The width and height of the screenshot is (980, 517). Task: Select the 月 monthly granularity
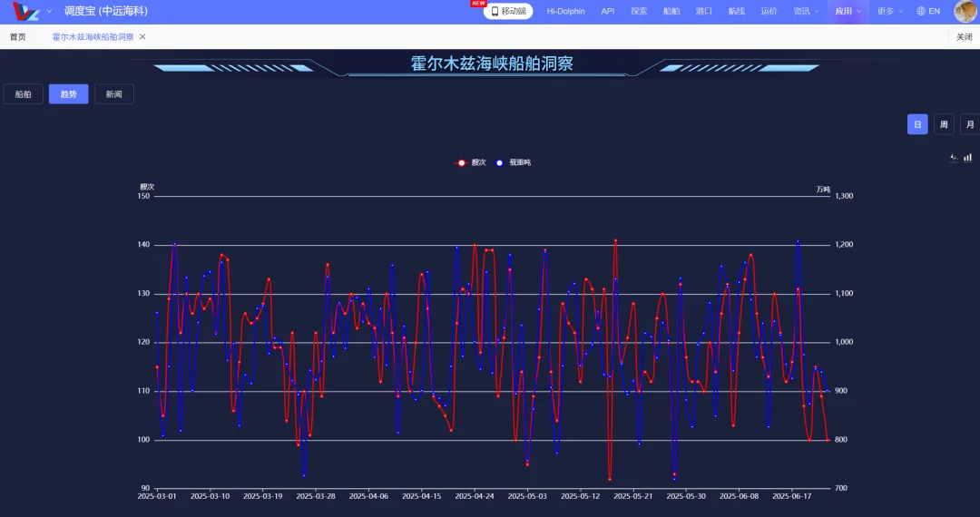970,124
